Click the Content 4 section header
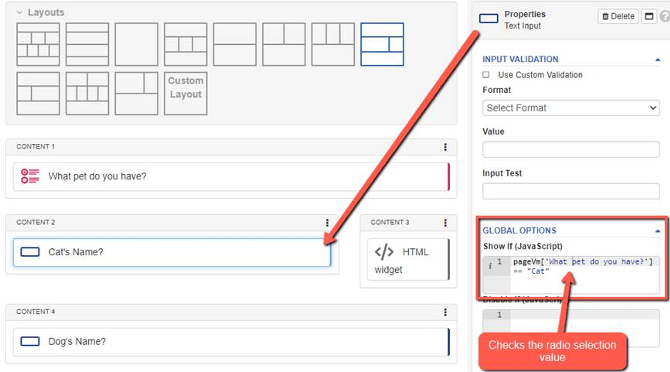The height and width of the screenshot is (372, 670). point(231,312)
